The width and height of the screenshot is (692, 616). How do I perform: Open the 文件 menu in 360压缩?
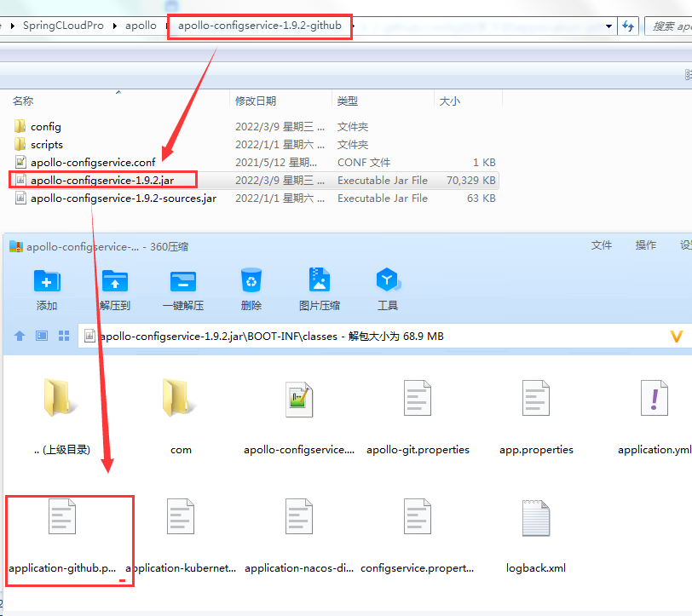[x=602, y=245]
